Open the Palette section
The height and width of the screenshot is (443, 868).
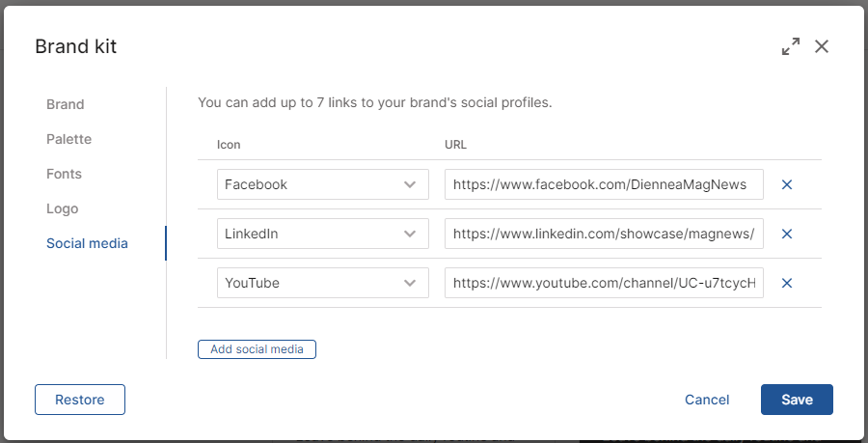(x=69, y=139)
